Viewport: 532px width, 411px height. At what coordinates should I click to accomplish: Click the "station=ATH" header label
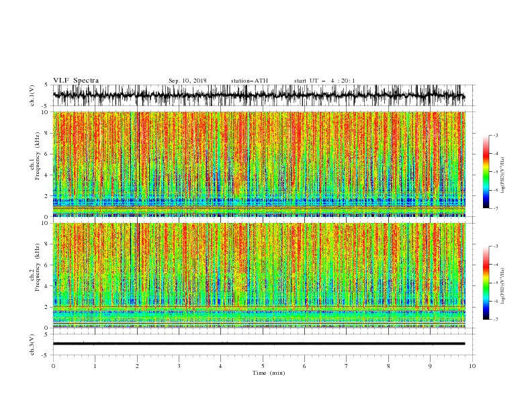point(249,81)
